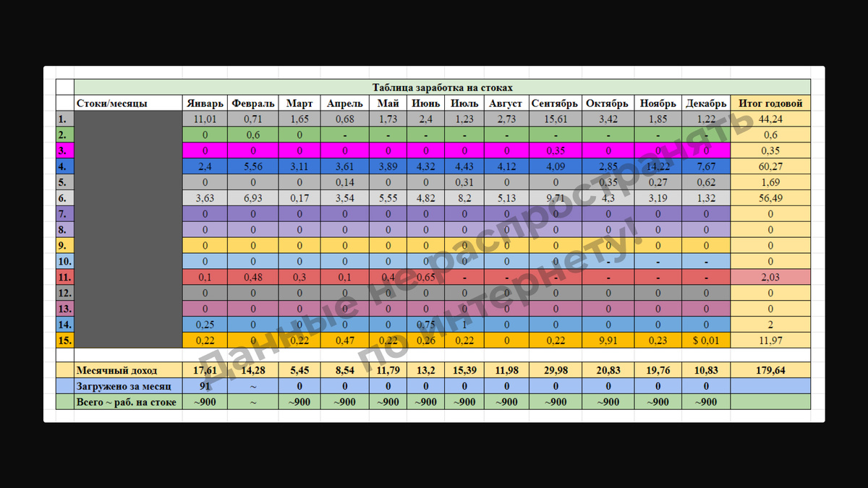Click the "Загружено за месяц" row label
The height and width of the screenshot is (488, 868).
click(x=128, y=386)
